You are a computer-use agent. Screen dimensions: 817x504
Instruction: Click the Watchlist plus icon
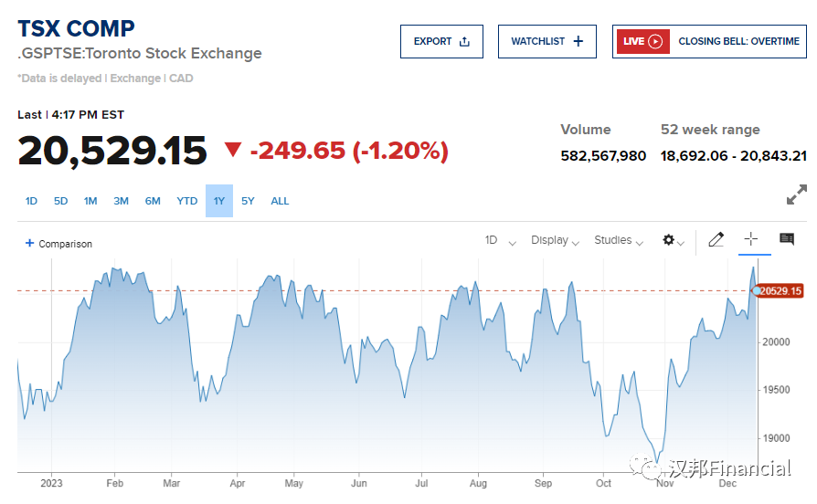pyautogui.click(x=578, y=41)
